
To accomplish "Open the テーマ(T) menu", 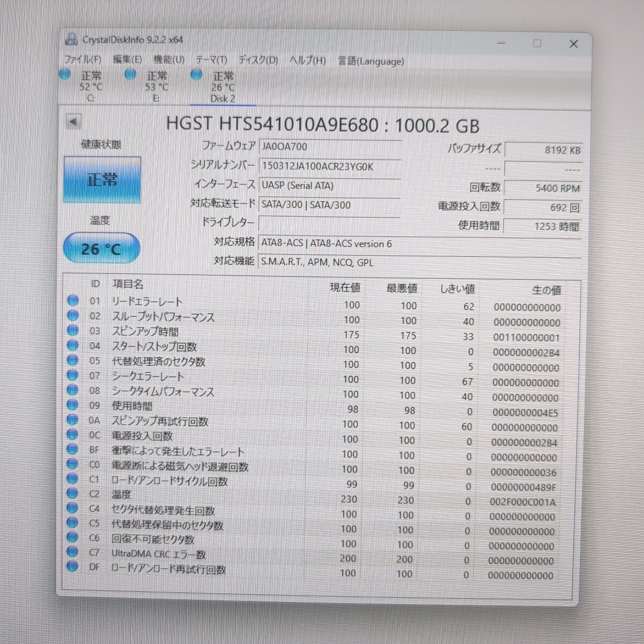I will coord(211,60).
